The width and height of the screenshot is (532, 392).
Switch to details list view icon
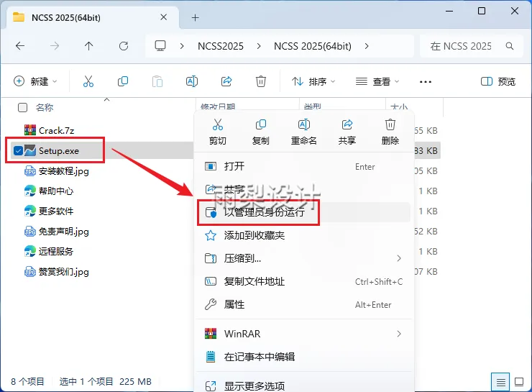[x=501, y=382]
